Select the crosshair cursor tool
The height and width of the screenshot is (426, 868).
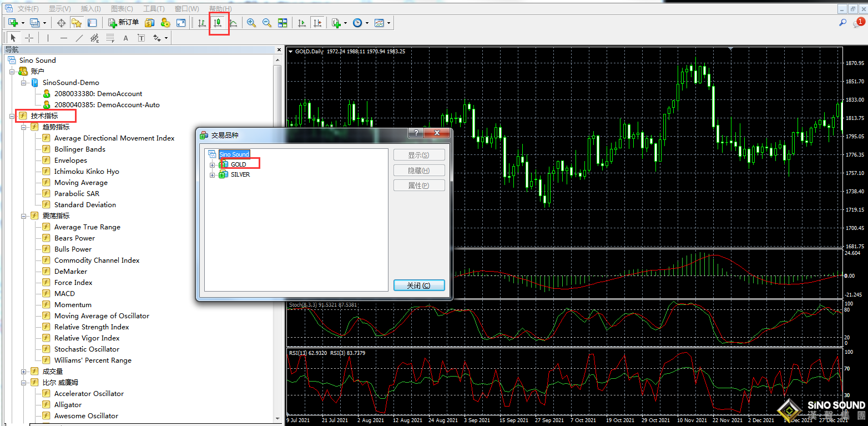[29, 38]
